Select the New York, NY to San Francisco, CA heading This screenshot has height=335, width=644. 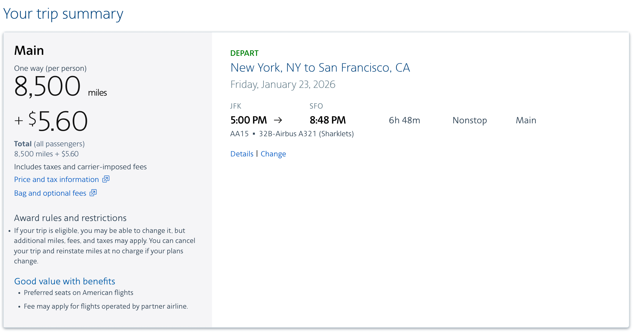click(320, 67)
